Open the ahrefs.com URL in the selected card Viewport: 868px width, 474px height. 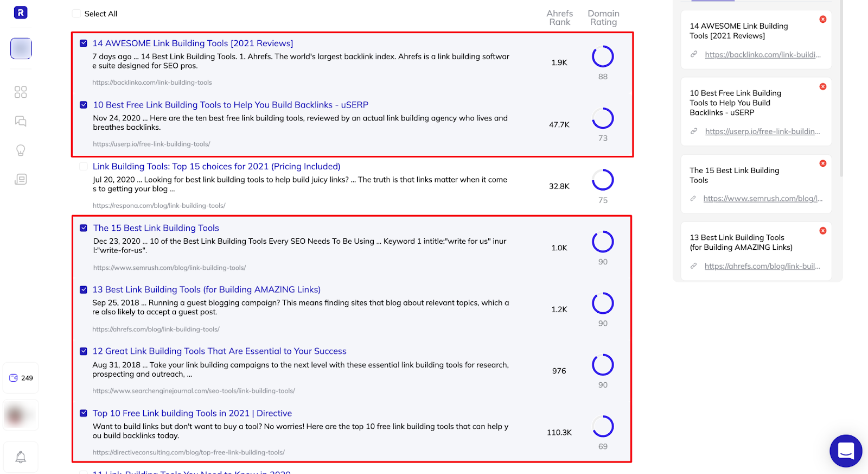click(762, 266)
